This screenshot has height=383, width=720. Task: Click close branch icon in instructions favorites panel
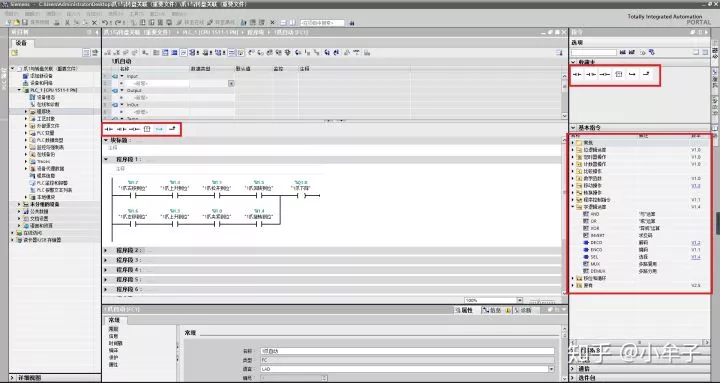pos(646,74)
